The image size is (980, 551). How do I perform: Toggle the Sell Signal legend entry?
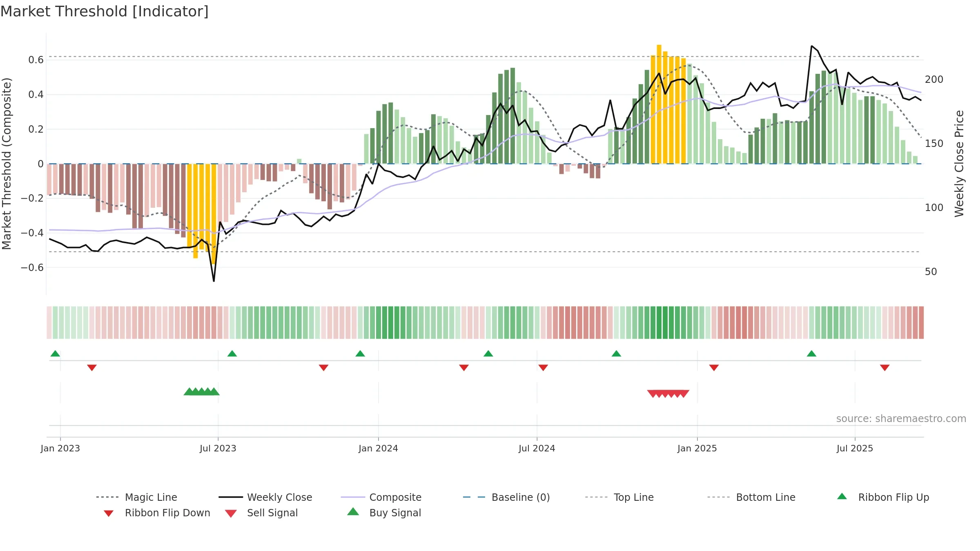pos(261,513)
